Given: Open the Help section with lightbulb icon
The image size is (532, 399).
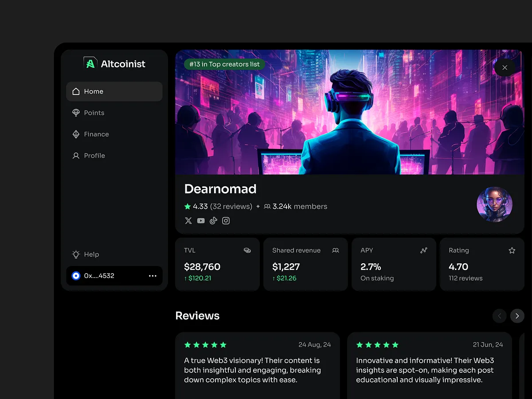Looking at the screenshot, I should [x=85, y=254].
